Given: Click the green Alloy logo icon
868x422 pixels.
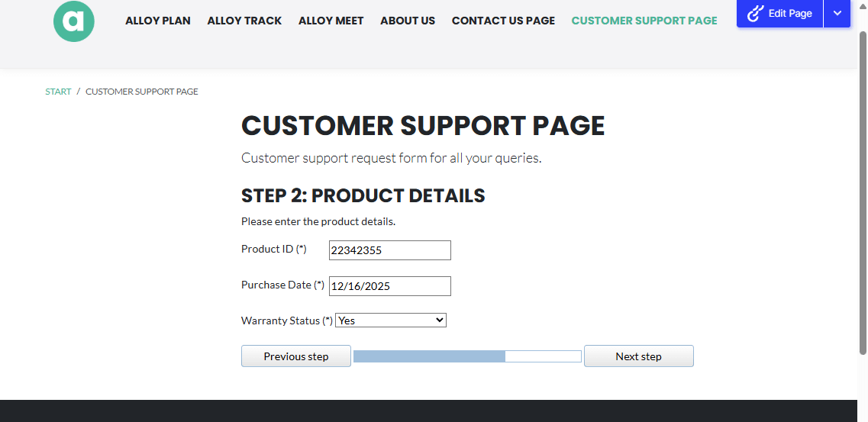Looking at the screenshot, I should click(x=74, y=21).
